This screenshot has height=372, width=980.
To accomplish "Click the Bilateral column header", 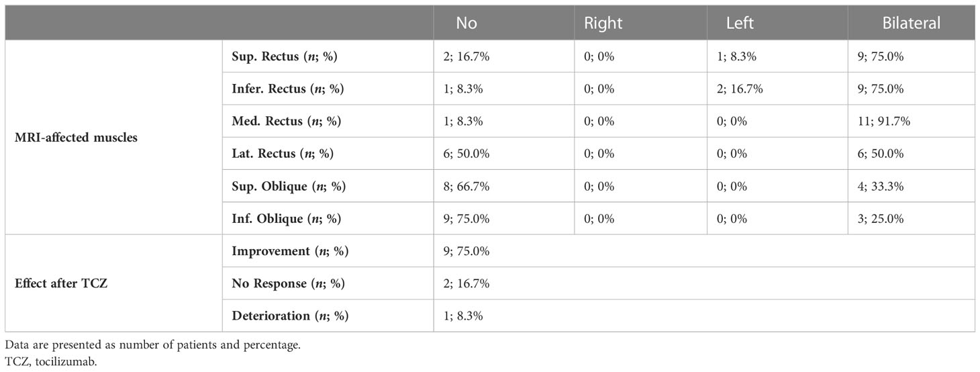I will tap(912, 23).
